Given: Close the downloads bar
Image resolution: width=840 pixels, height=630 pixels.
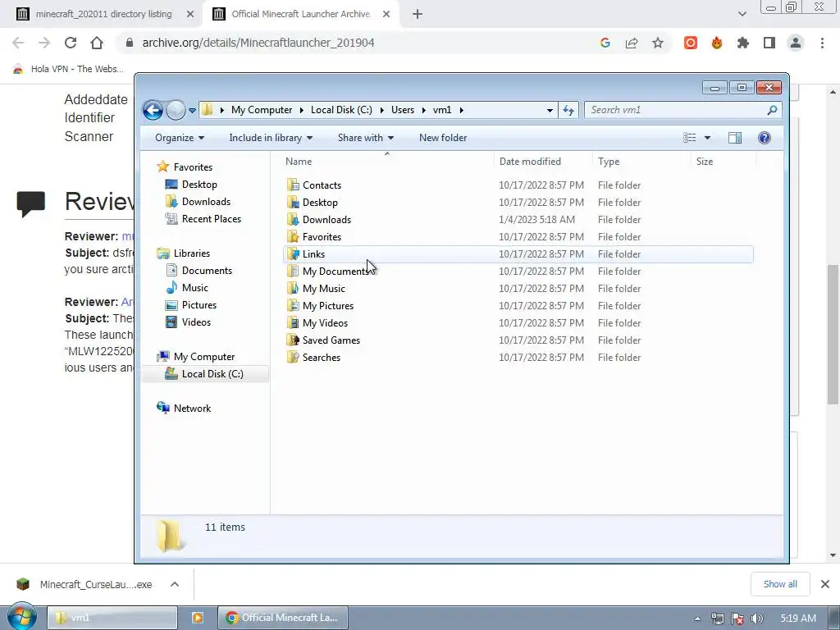Looking at the screenshot, I should click(x=825, y=584).
